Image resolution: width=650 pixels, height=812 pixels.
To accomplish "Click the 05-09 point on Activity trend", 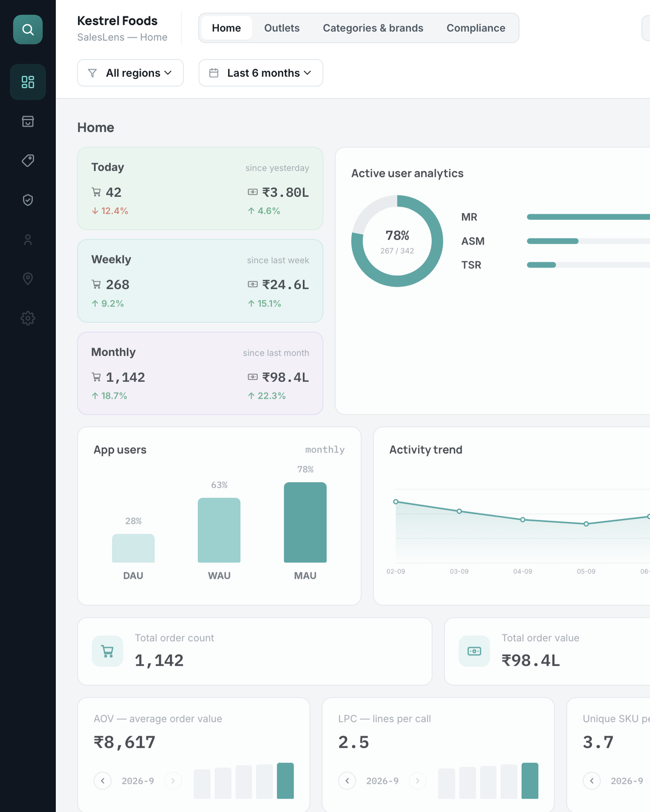I will (x=586, y=524).
